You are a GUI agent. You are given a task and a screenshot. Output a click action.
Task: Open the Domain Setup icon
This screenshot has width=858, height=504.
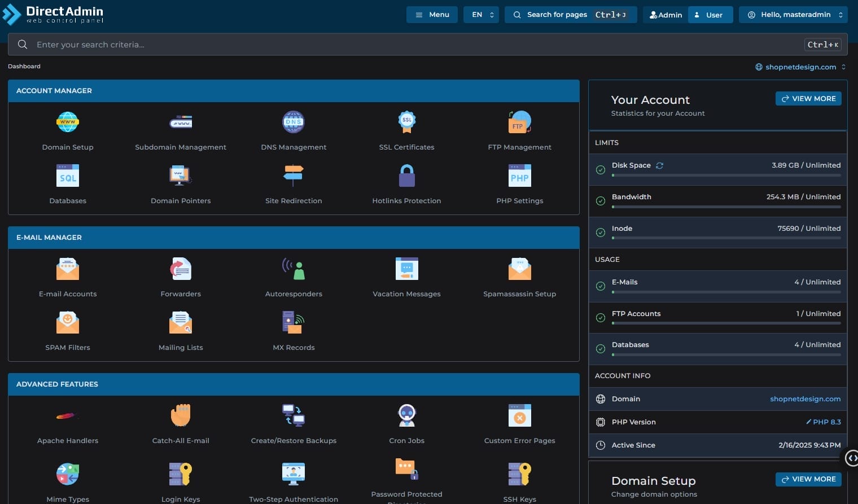[68, 122]
